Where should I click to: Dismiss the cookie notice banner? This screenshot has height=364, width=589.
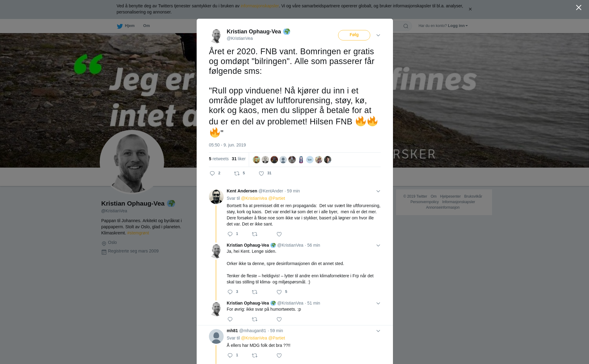point(470,9)
